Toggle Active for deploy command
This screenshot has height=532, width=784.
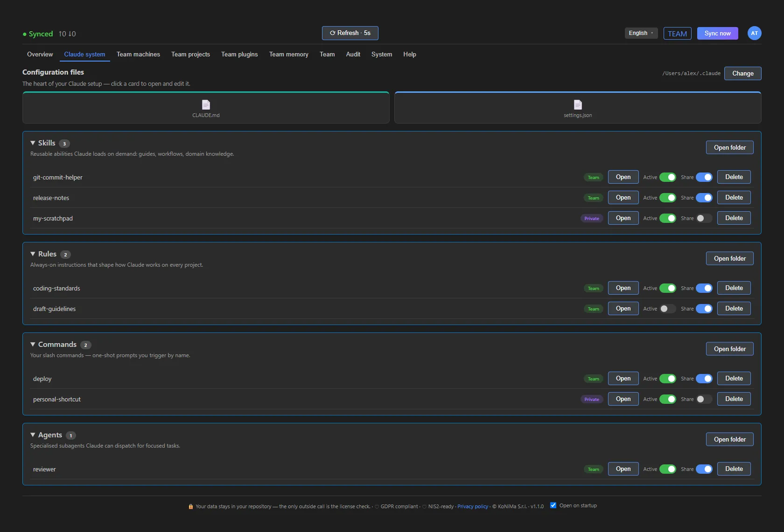668,379
